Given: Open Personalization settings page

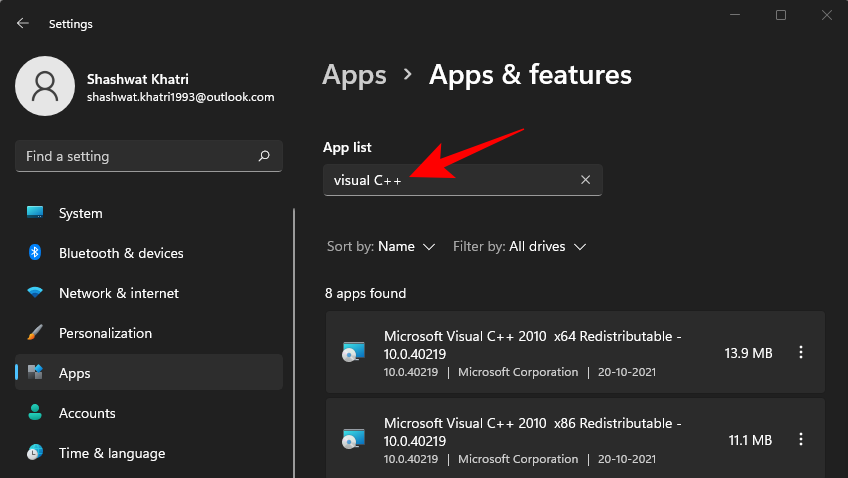Looking at the screenshot, I should (105, 333).
